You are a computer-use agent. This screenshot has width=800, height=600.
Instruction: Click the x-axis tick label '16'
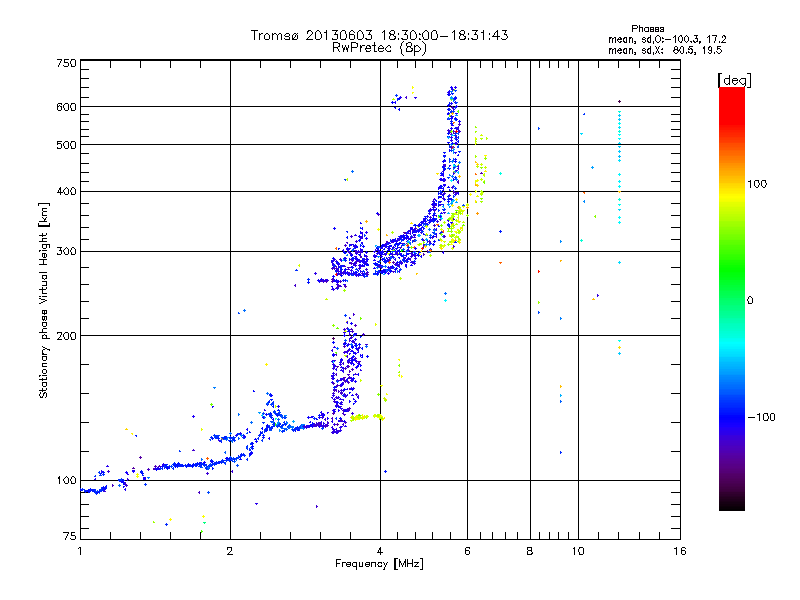click(680, 551)
